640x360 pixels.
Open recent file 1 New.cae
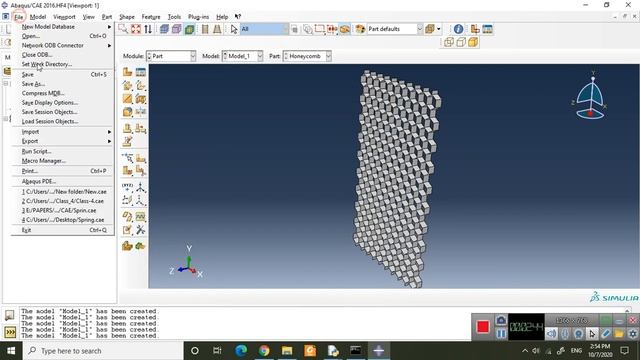(x=63, y=191)
